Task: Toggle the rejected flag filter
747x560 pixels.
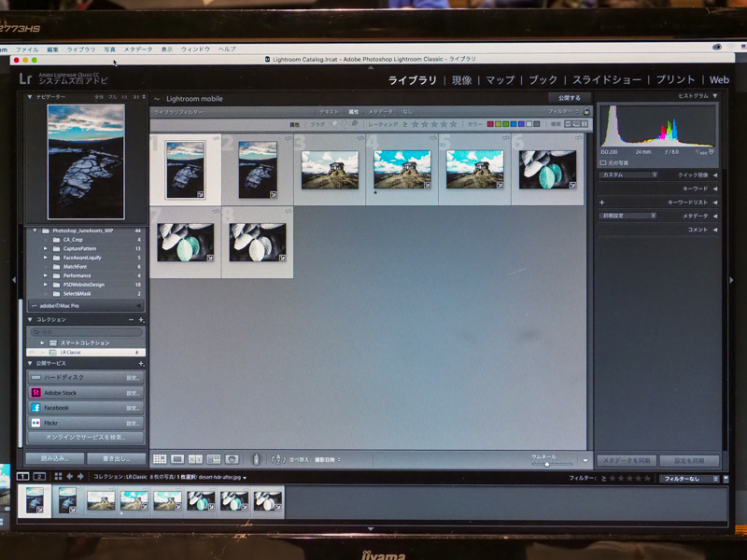Action: point(354,123)
